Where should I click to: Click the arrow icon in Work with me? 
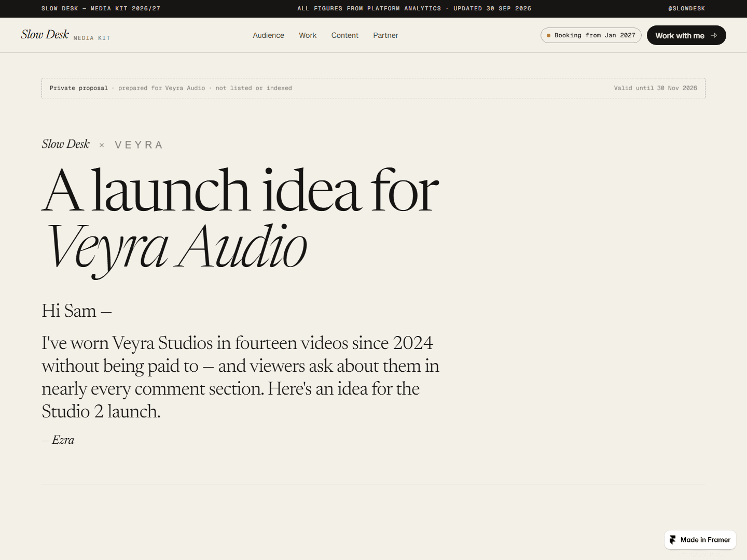coord(714,35)
